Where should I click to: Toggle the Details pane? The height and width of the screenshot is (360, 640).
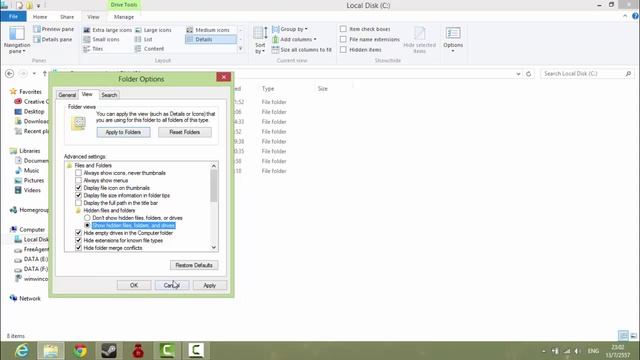pos(53,40)
